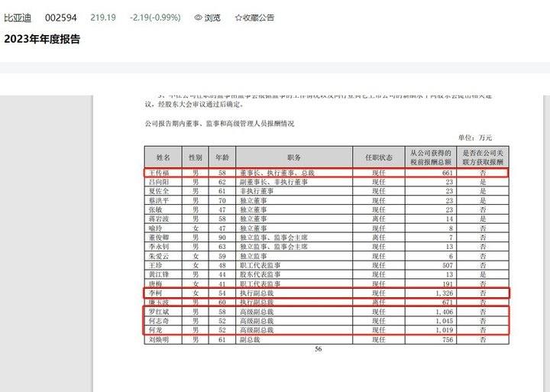Click the stock name 比亚迪
Screen dimensions: 550x392
(18, 18)
